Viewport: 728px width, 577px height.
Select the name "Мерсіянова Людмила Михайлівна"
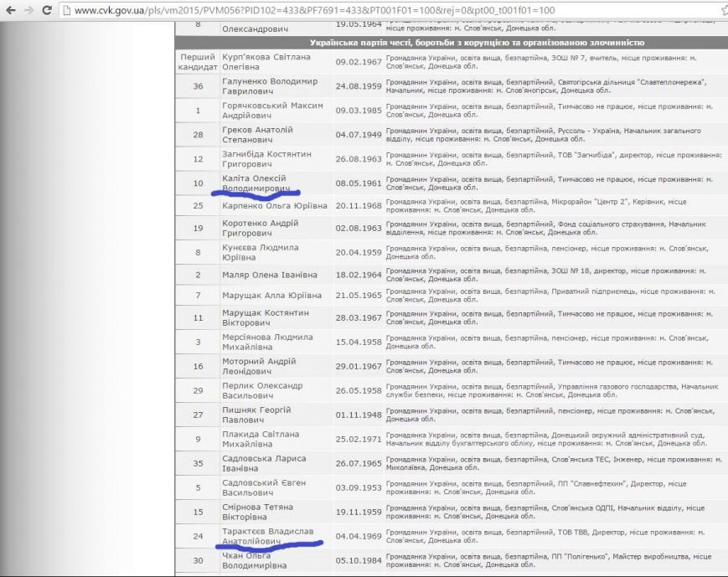pyautogui.click(x=267, y=343)
